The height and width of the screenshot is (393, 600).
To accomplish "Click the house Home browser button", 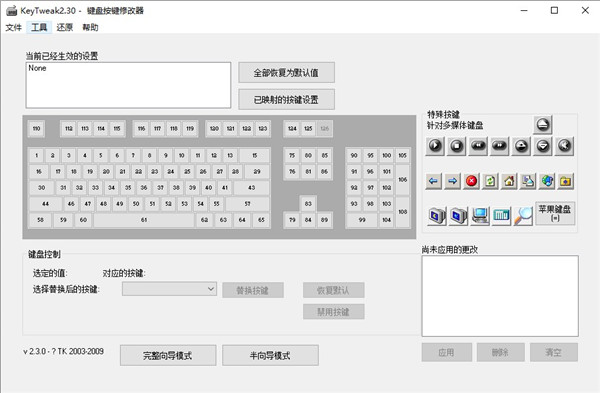I will tap(509, 181).
